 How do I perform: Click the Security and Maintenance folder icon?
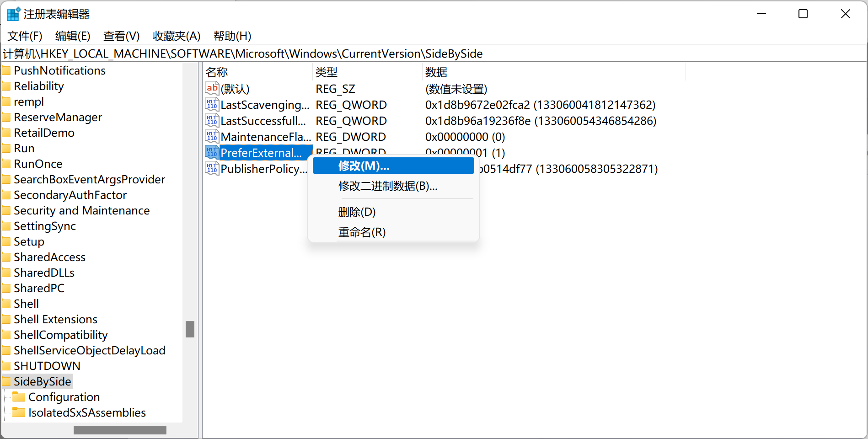point(6,210)
